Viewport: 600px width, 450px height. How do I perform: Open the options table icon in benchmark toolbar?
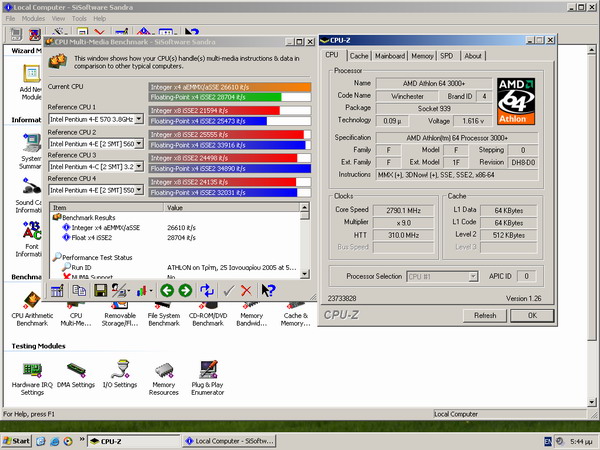point(57,291)
